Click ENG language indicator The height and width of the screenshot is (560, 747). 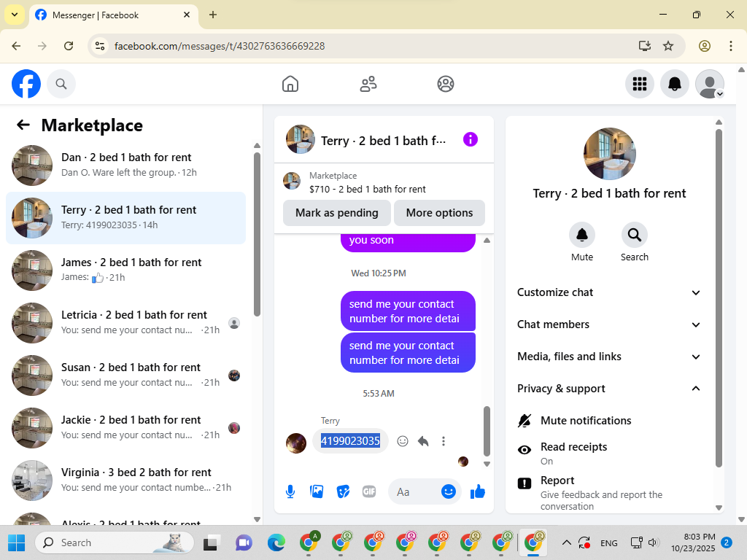click(x=609, y=542)
